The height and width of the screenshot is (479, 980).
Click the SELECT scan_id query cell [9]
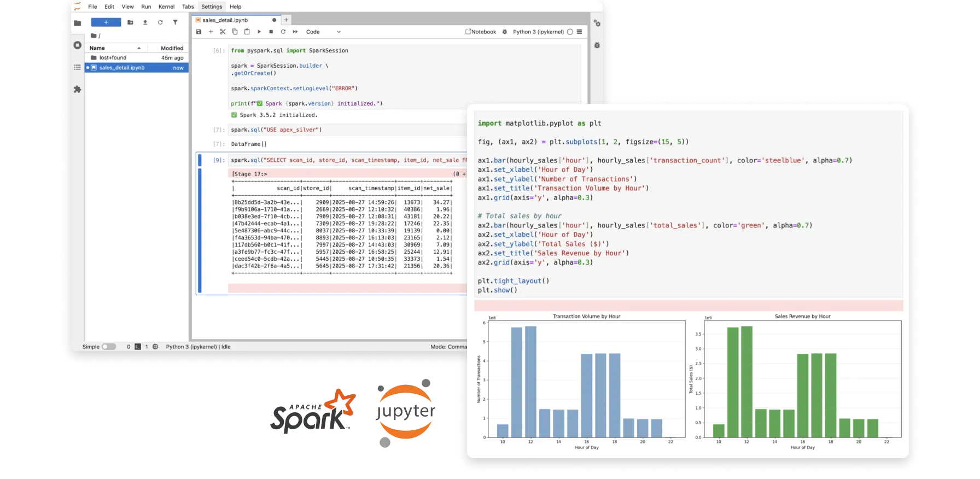(348, 160)
